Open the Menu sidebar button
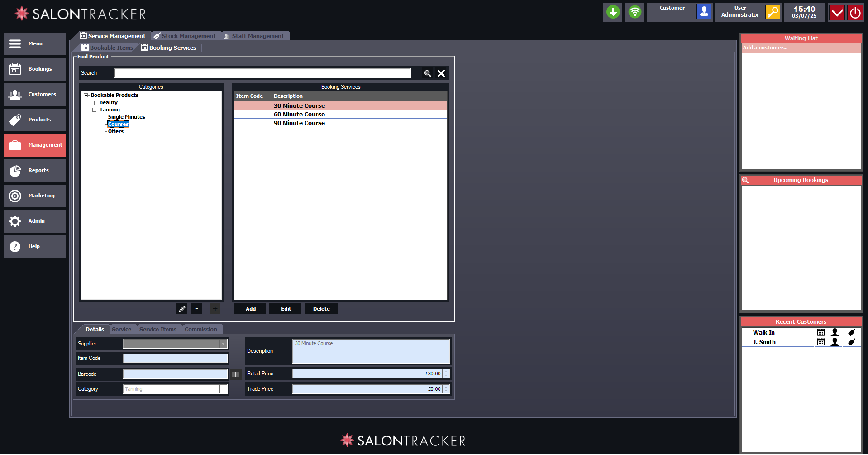Viewport: 868px width, 455px height. 34,44
